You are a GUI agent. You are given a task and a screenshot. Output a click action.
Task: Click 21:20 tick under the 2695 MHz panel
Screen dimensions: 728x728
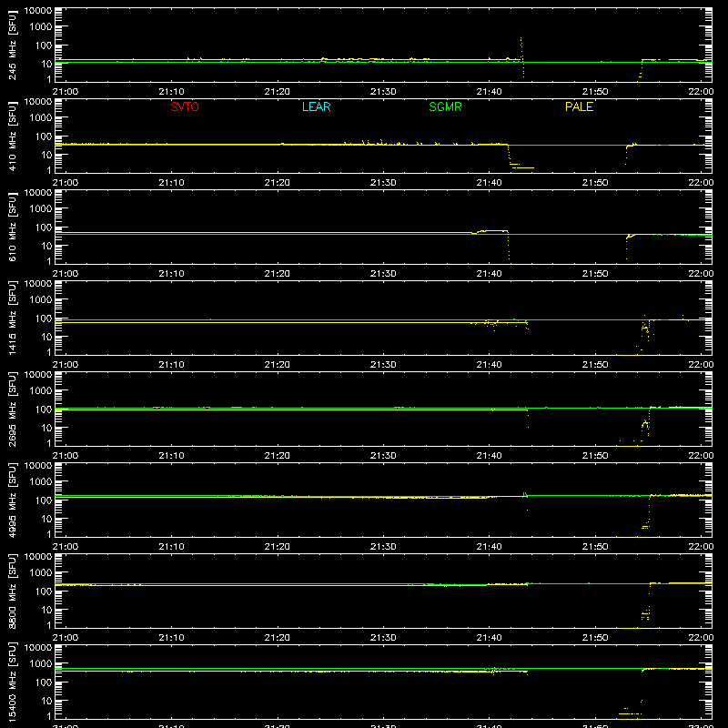pos(278,456)
